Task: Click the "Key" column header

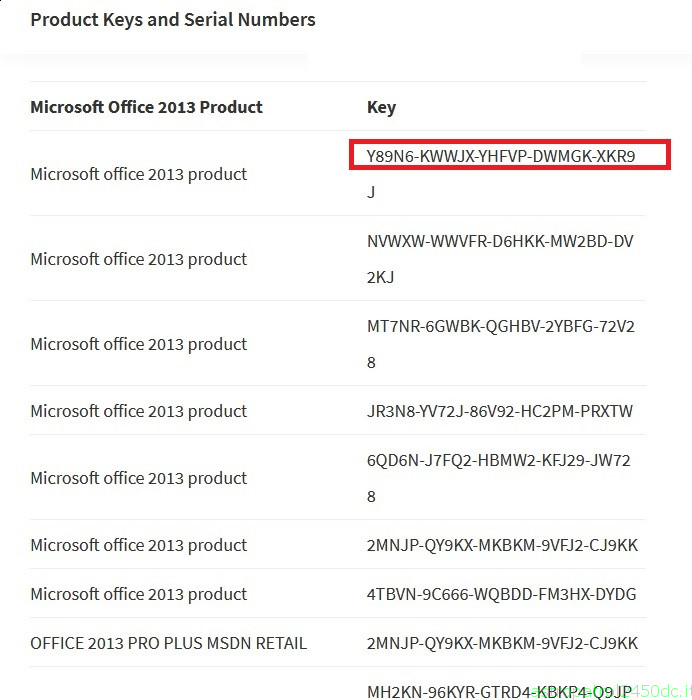Action: pos(381,107)
